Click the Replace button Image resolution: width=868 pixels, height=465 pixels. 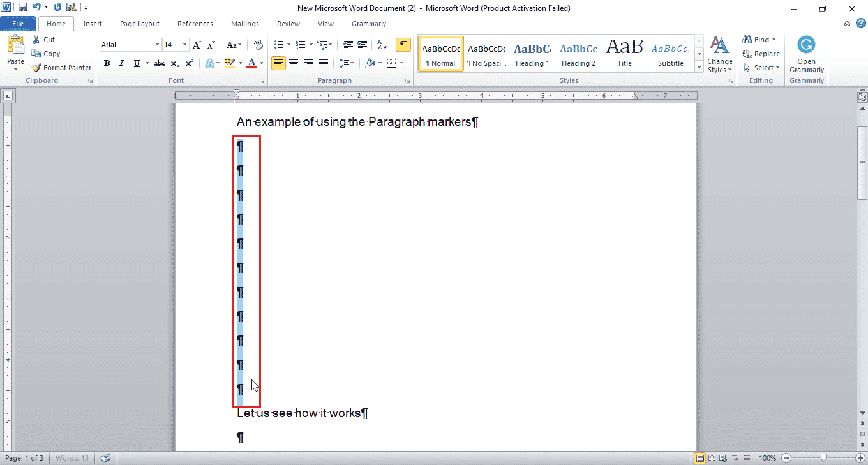pyautogui.click(x=761, y=54)
